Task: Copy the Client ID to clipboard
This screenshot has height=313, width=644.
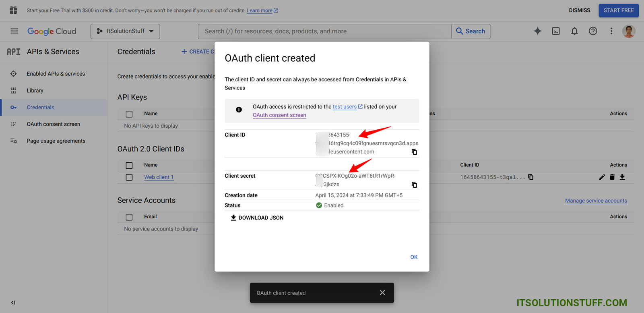Action: pyautogui.click(x=414, y=152)
